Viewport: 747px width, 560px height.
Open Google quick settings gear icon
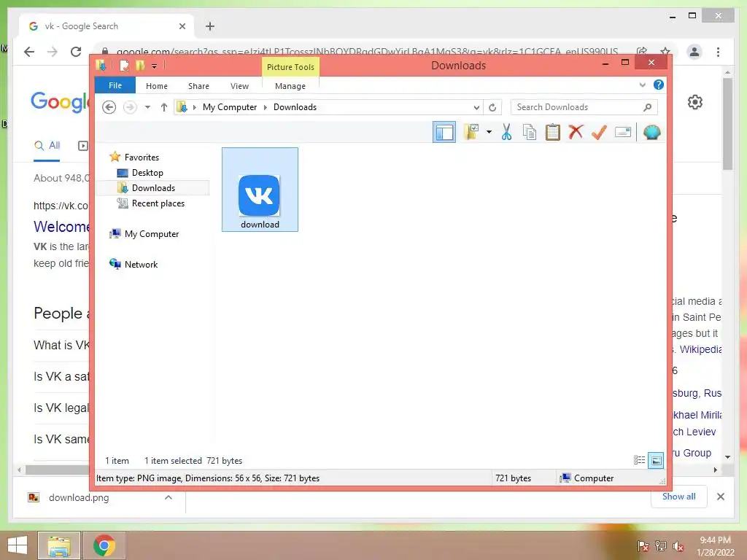[695, 102]
